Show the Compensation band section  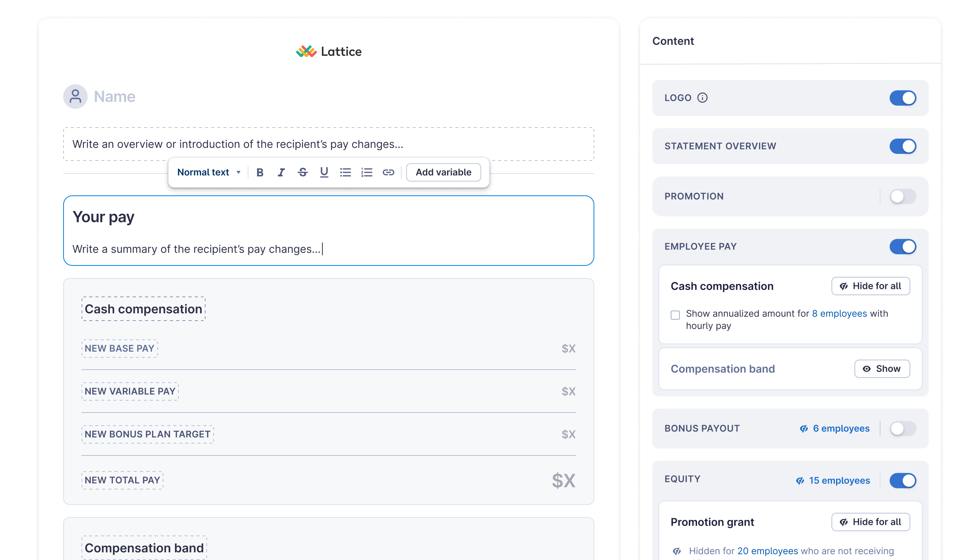pos(882,369)
